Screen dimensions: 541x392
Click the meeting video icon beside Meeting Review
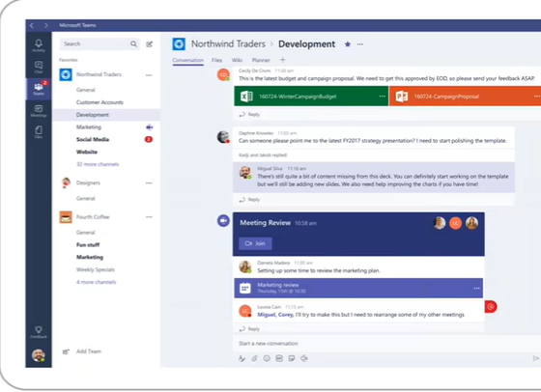tap(223, 221)
